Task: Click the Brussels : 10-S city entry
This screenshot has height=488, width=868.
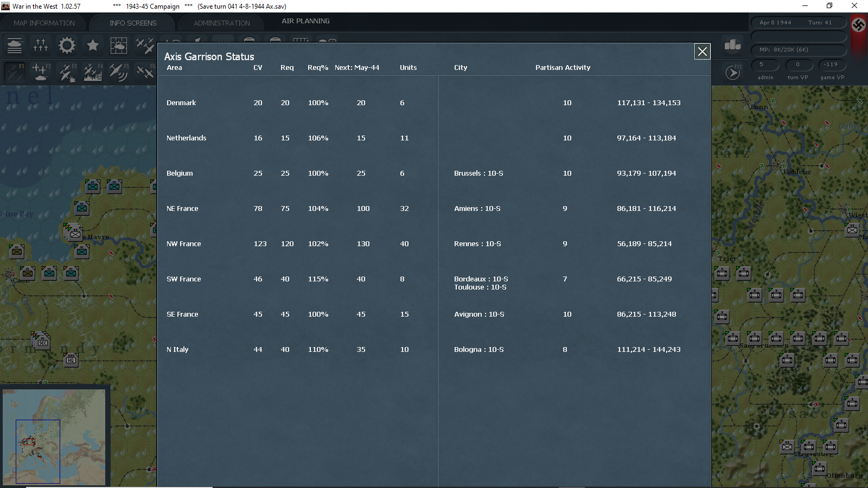Action: click(478, 174)
